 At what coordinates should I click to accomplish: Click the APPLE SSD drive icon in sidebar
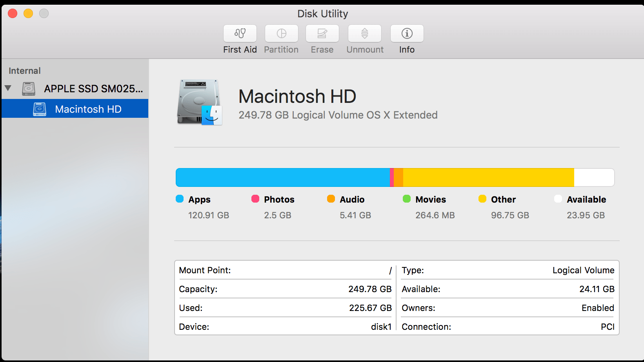[29, 89]
